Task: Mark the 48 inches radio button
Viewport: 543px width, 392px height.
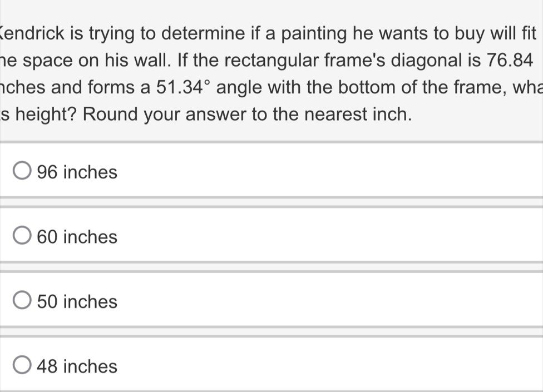Action: 23,366
